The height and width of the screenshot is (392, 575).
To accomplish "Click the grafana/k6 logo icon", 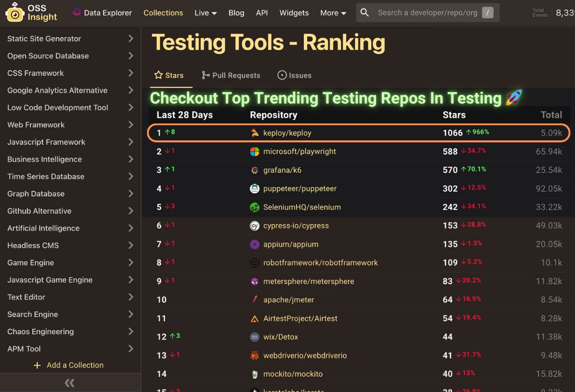I will pyautogui.click(x=255, y=170).
